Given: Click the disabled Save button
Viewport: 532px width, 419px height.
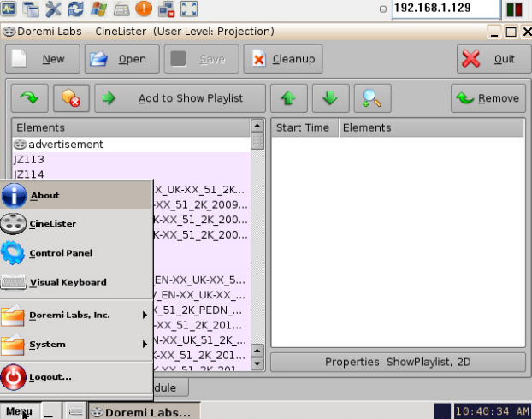Looking at the screenshot, I should pyautogui.click(x=202, y=59).
